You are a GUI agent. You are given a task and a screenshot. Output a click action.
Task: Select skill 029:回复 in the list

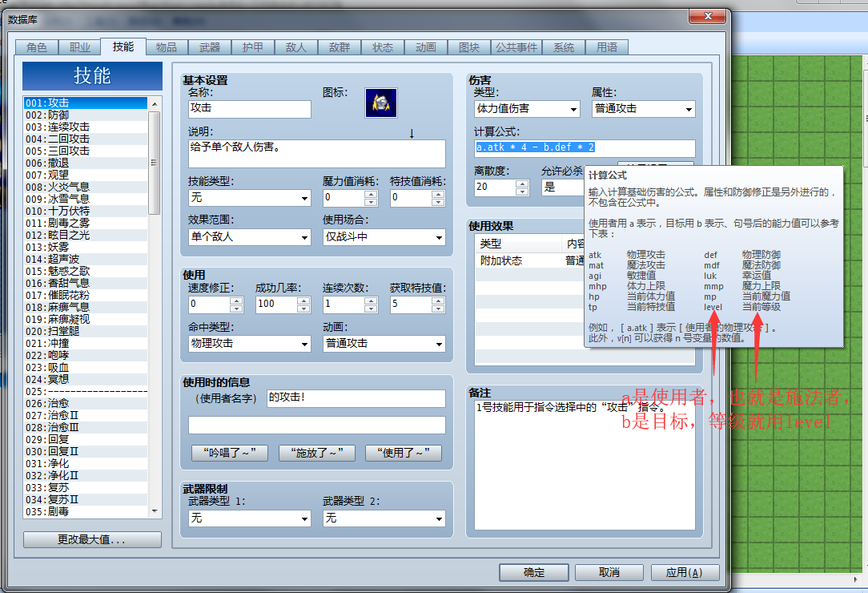pyautogui.click(x=86, y=439)
